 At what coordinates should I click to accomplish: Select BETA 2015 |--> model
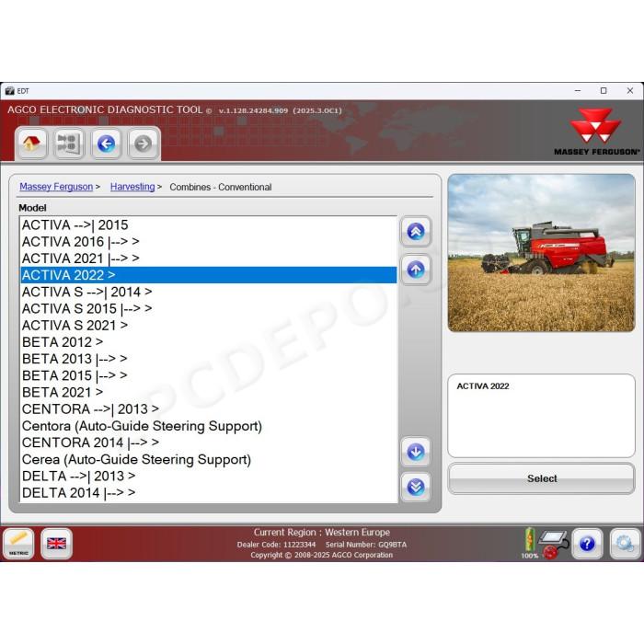[x=209, y=375]
